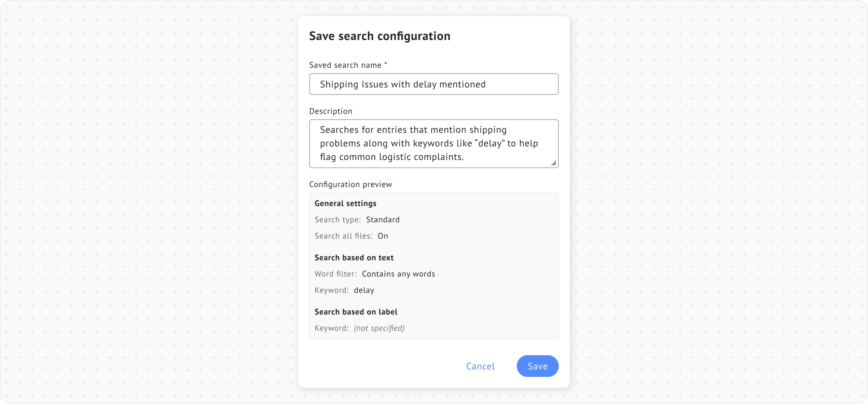The width and height of the screenshot is (868, 404).
Task: Click the 'Save search configuration' dialog title
Action: (x=380, y=36)
